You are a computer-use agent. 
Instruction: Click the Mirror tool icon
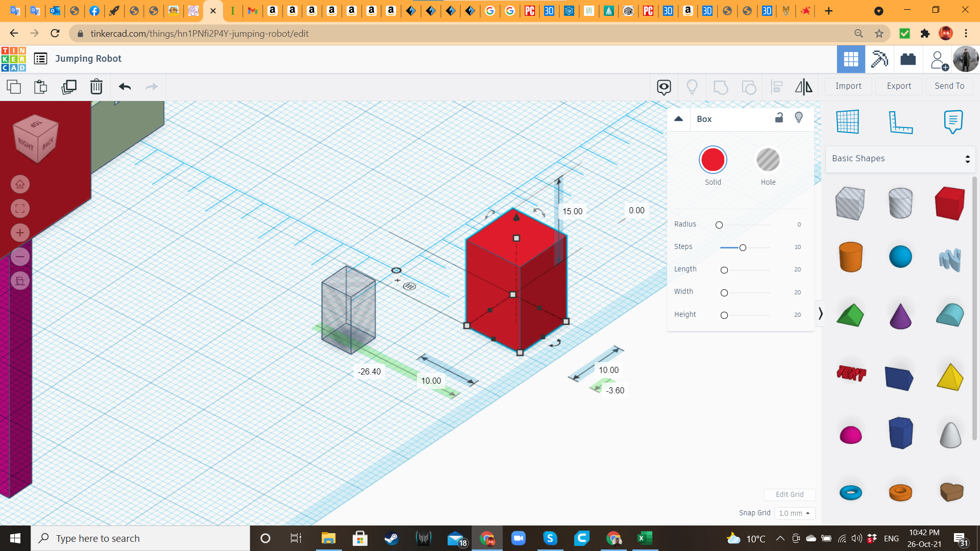(x=803, y=87)
